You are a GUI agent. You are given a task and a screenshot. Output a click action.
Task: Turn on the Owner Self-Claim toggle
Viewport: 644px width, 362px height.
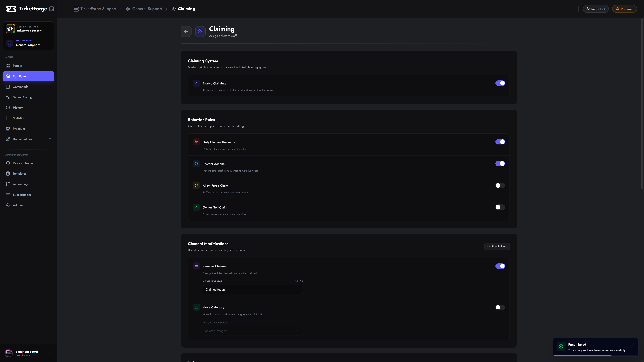click(500, 207)
